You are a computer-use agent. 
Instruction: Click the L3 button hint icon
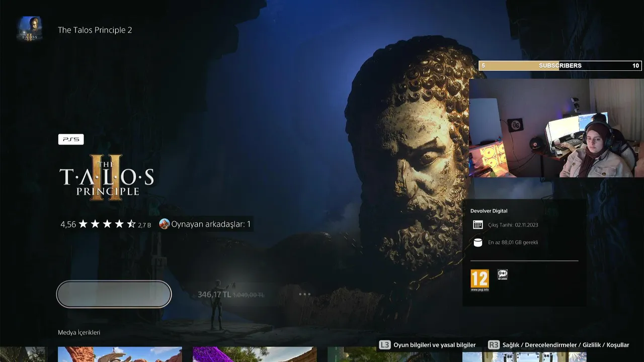pyautogui.click(x=384, y=345)
